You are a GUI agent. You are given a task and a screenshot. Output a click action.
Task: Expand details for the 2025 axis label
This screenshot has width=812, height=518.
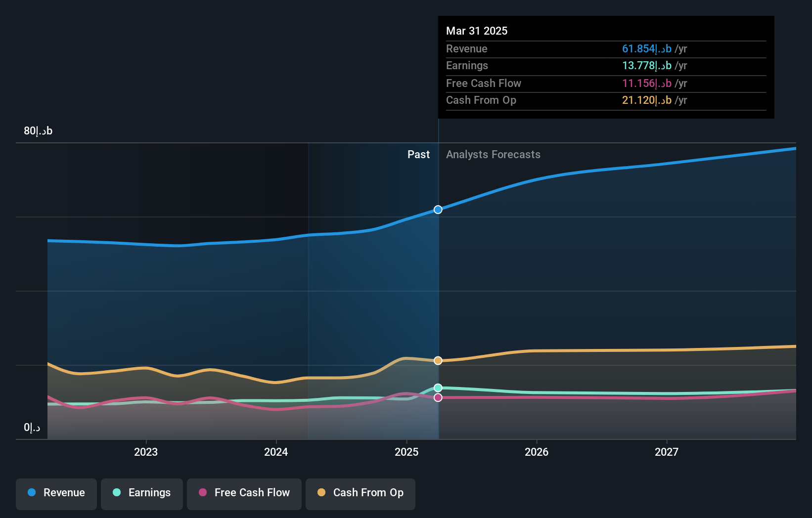(406, 451)
